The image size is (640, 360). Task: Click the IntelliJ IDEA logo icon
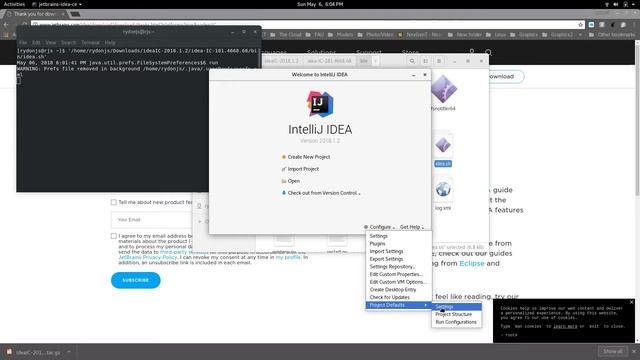pos(320,104)
